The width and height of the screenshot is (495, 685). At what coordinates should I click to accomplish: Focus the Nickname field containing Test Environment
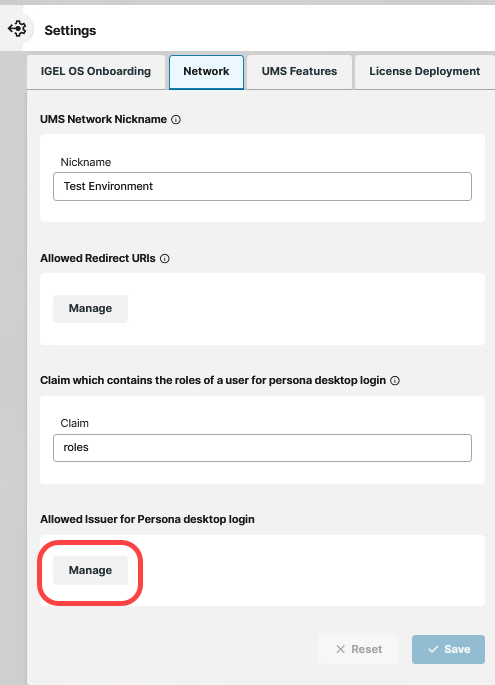click(x=262, y=187)
